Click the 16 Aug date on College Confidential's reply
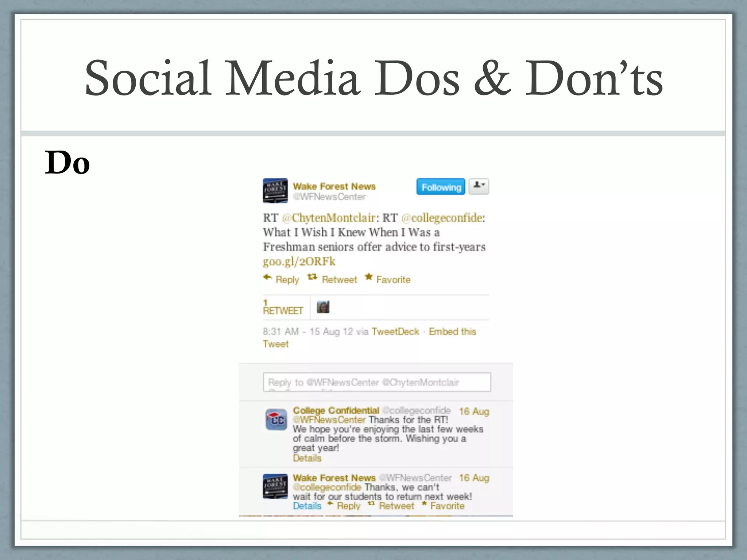Image resolution: width=747 pixels, height=560 pixels. 474,411
